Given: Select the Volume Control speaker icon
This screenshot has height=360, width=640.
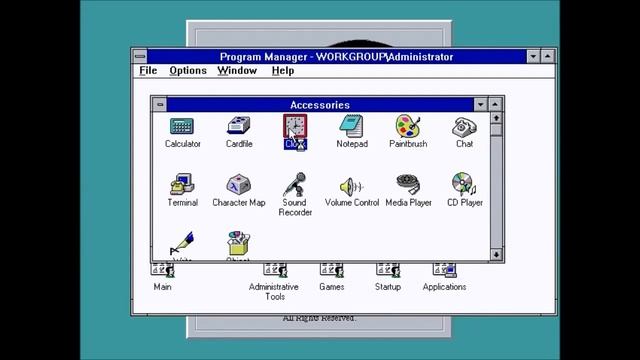Looking at the screenshot, I should [351, 187].
